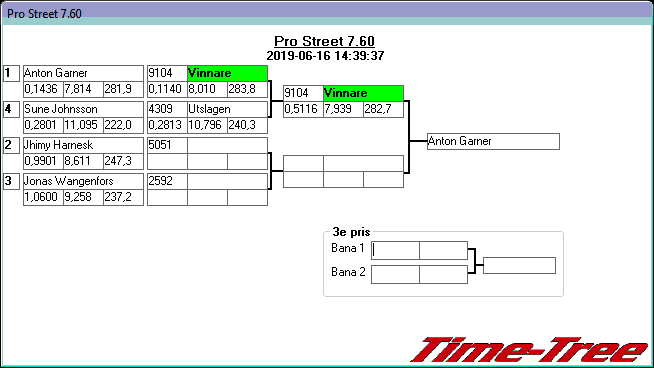The image size is (654, 368).
Task: Select the 3e pris winner field
Action: (519, 265)
